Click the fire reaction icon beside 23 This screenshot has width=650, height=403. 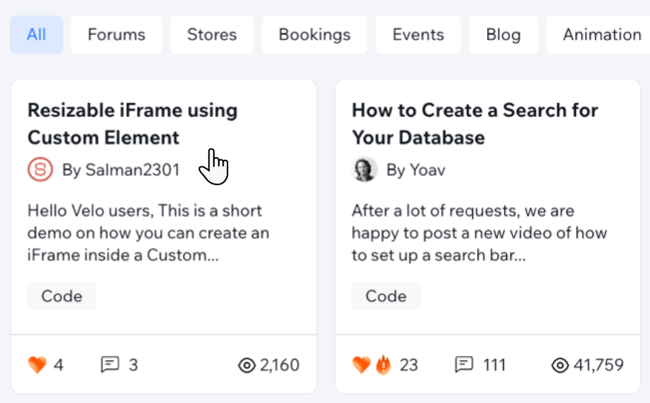pos(383,365)
